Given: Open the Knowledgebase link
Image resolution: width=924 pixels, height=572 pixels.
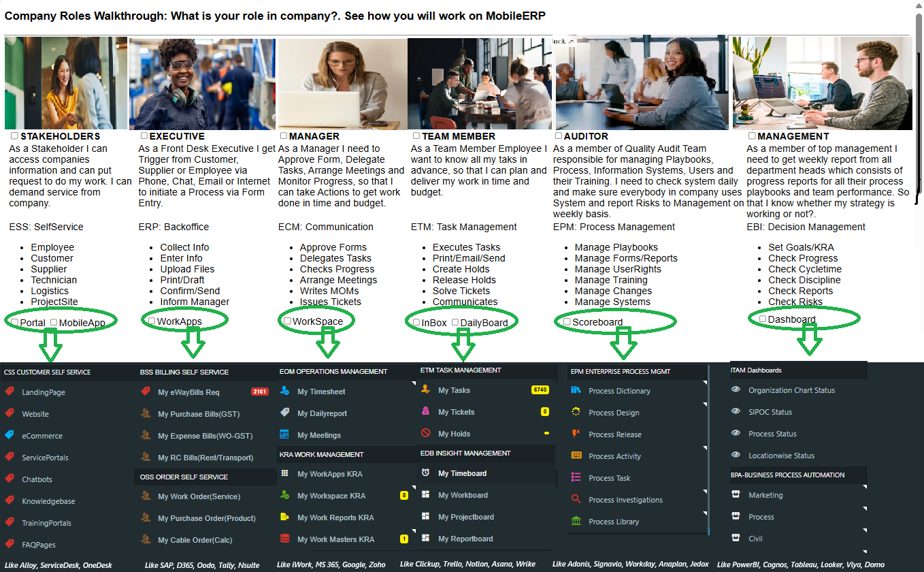Looking at the screenshot, I should (x=48, y=501).
